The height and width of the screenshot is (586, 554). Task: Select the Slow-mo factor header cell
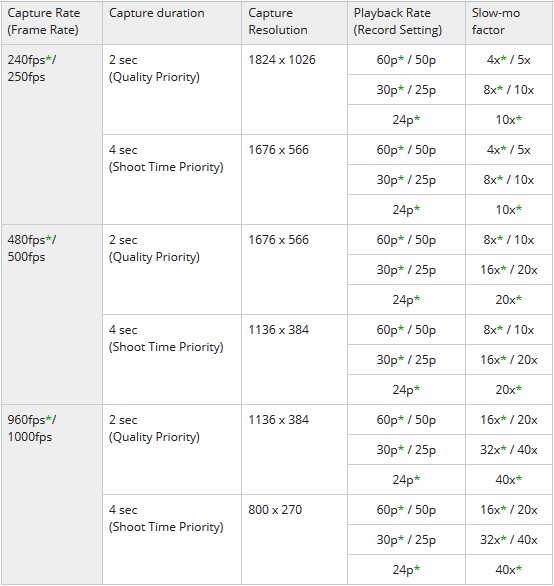pos(509,22)
